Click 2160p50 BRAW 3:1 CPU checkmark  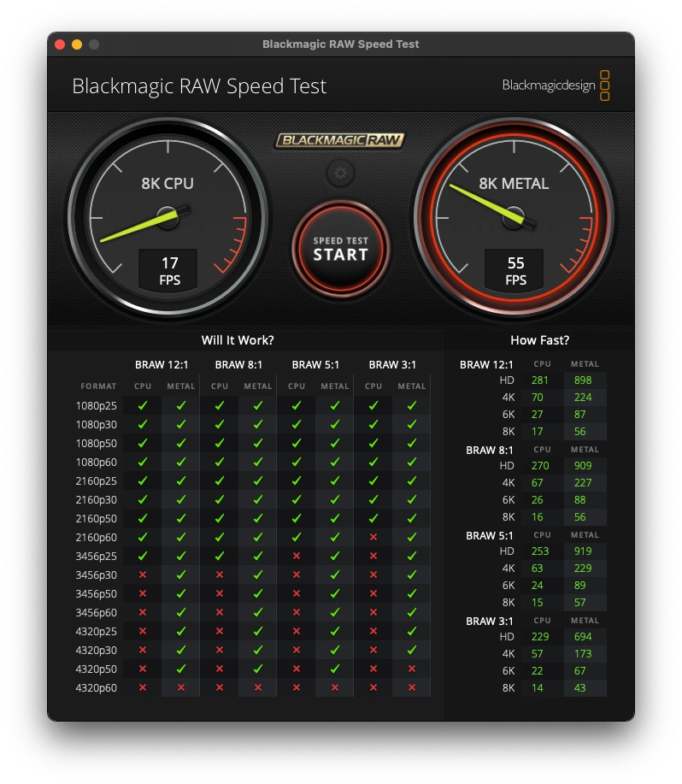[x=373, y=518]
